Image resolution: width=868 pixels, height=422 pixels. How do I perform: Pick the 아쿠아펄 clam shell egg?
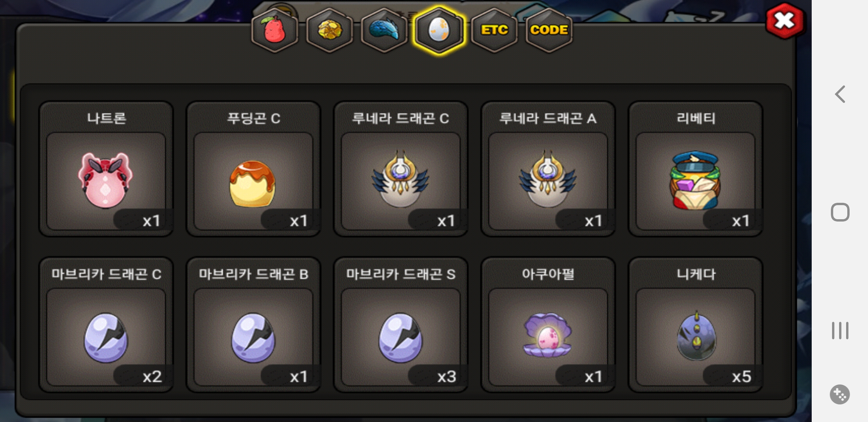548,325
